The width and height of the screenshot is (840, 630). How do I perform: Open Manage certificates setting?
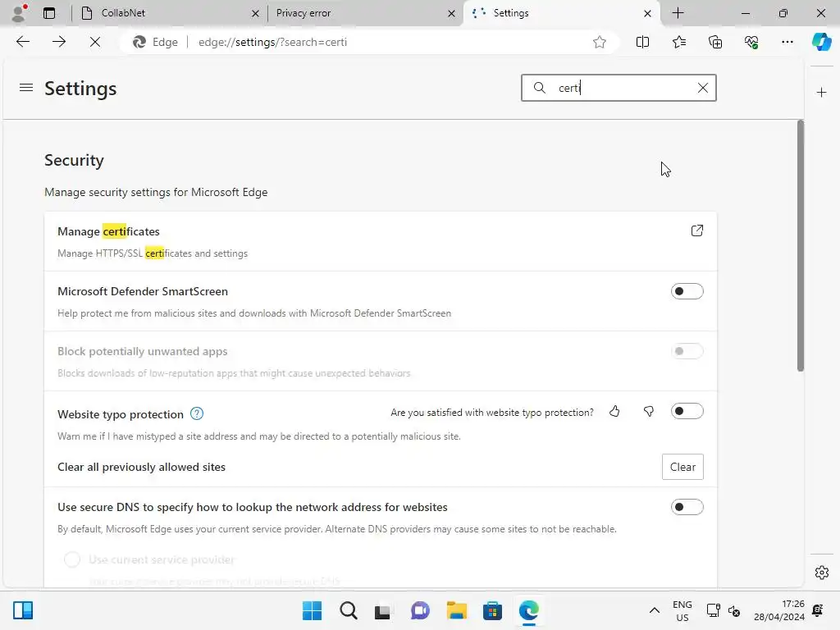[x=381, y=242]
